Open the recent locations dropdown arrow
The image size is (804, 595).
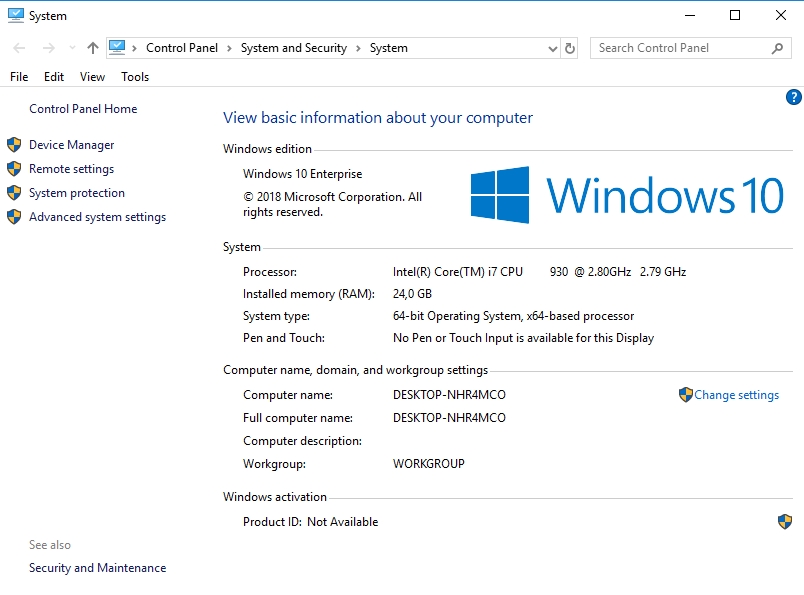pyautogui.click(x=72, y=48)
